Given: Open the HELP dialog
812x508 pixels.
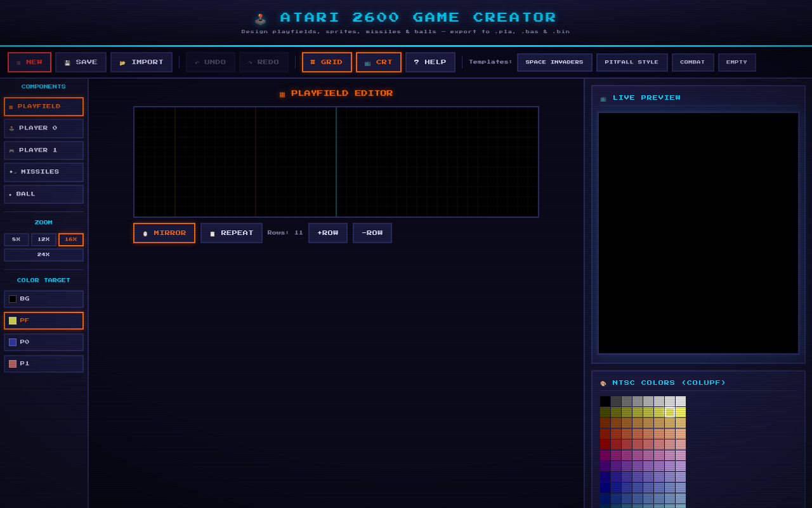Looking at the screenshot, I should [430, 62].
